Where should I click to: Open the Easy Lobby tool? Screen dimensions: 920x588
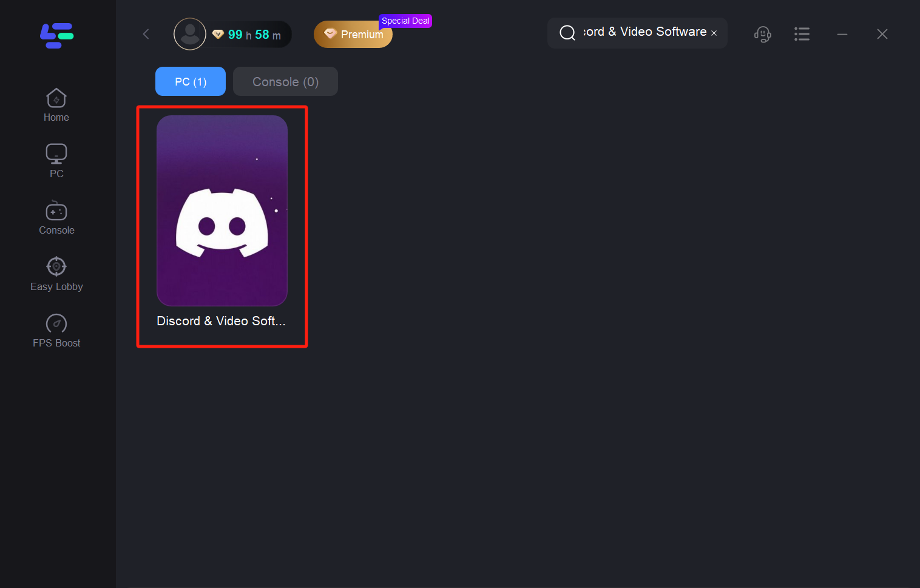tap(56, 274)
